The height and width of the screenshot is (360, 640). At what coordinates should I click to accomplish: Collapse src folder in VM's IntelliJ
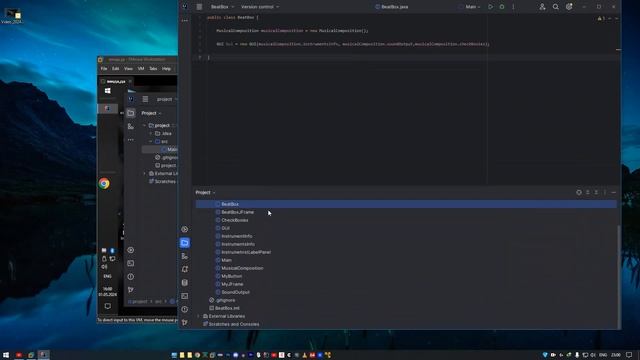[x=151, y=142]
